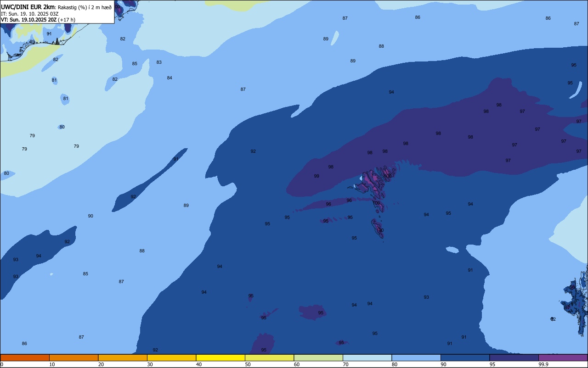Select the 70–80 pale blue legend swatch

[x=367, y=357]
